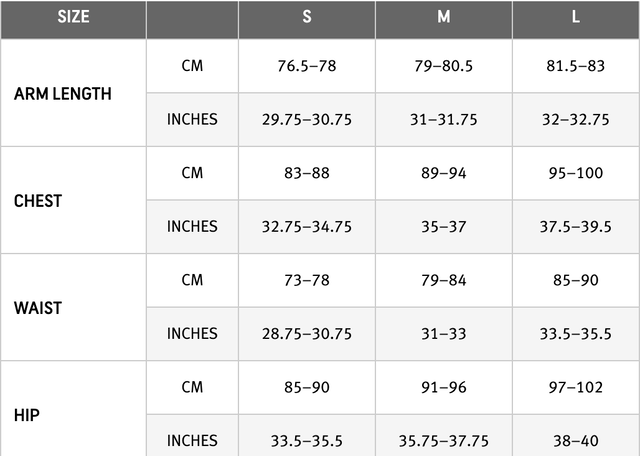Click arm length large cell 81.5–83

coord(576,66)
